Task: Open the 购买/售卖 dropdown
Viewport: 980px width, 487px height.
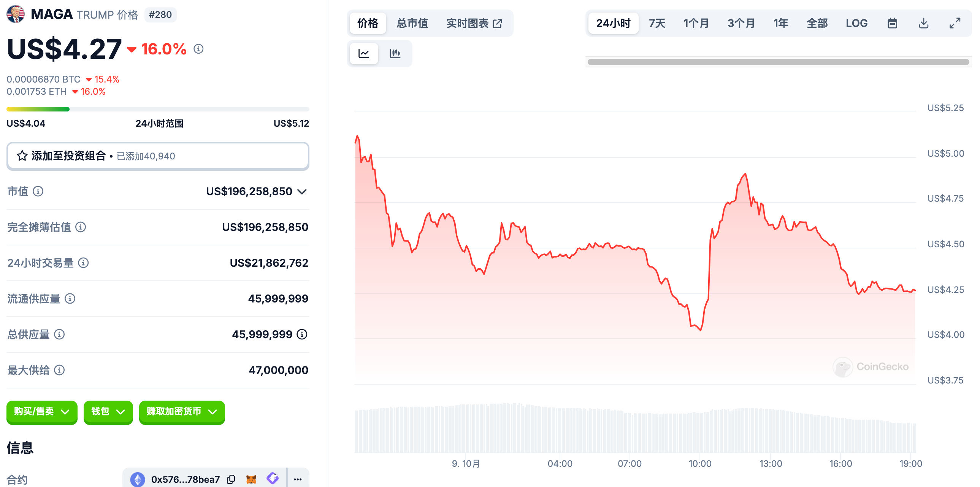Action: coord(42,412)
